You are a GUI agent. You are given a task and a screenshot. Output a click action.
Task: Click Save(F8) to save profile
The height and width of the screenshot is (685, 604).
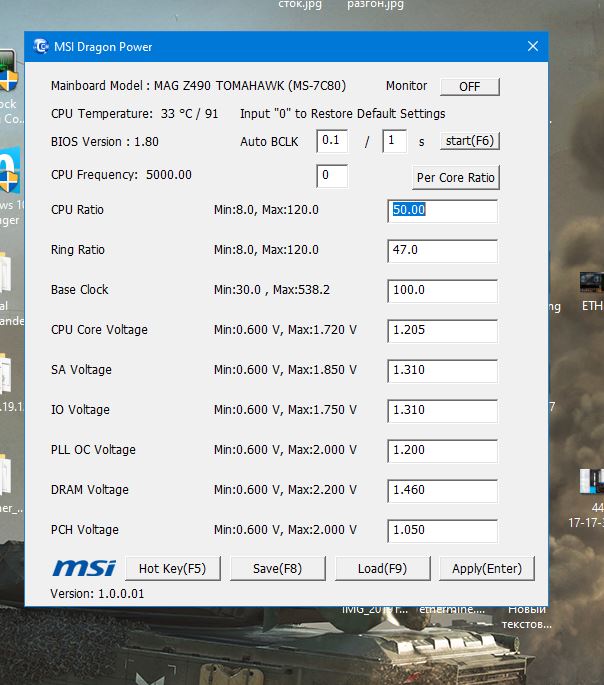[277, 568]
